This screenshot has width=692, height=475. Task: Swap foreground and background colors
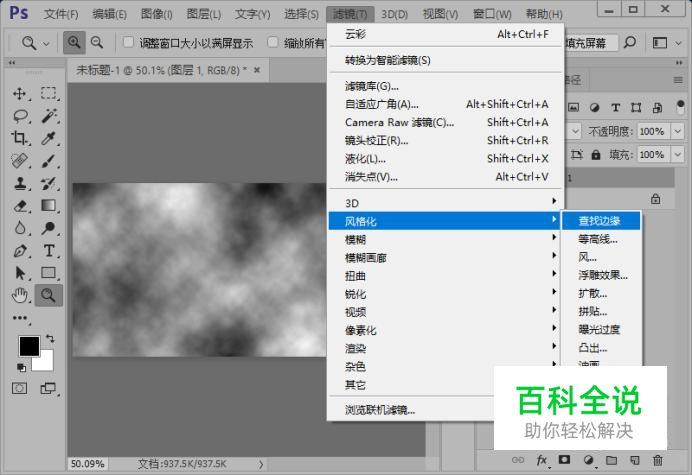tap(50, 339)
